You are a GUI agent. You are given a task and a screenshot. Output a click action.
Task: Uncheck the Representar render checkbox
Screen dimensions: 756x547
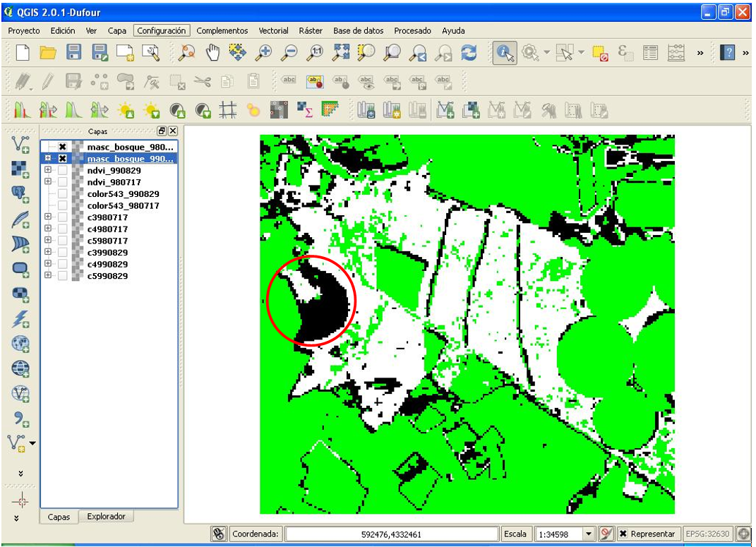pos(623,534)
